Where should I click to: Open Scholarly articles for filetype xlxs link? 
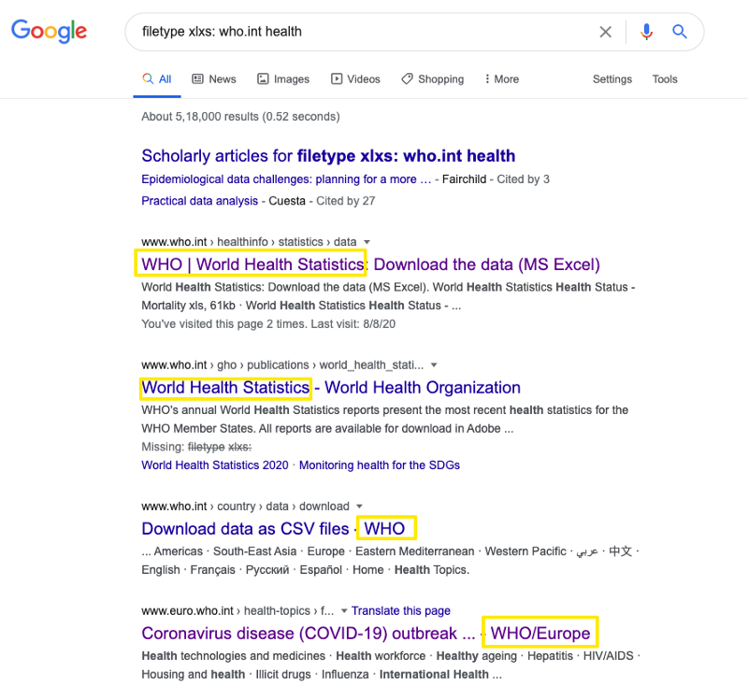[x=328, y=156]
